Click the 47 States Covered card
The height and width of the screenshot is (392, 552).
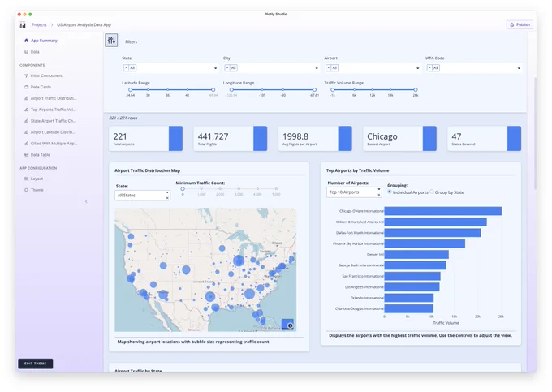484,139
